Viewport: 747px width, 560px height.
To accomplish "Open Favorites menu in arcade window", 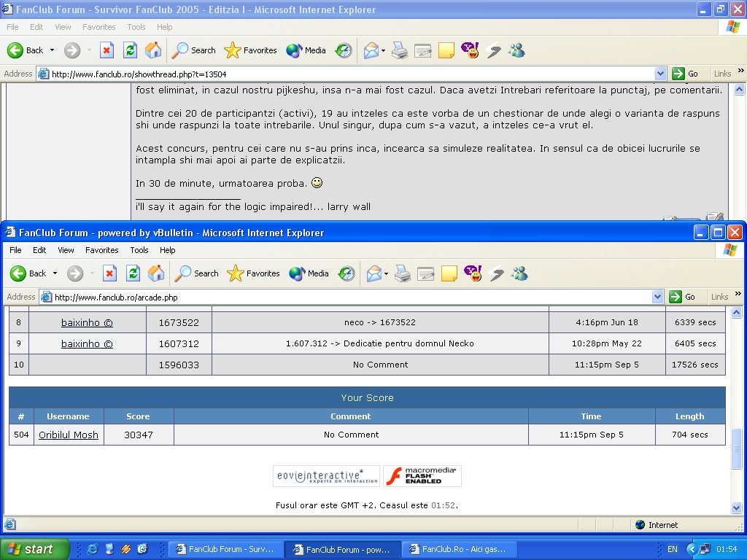I will coord(102,250).
